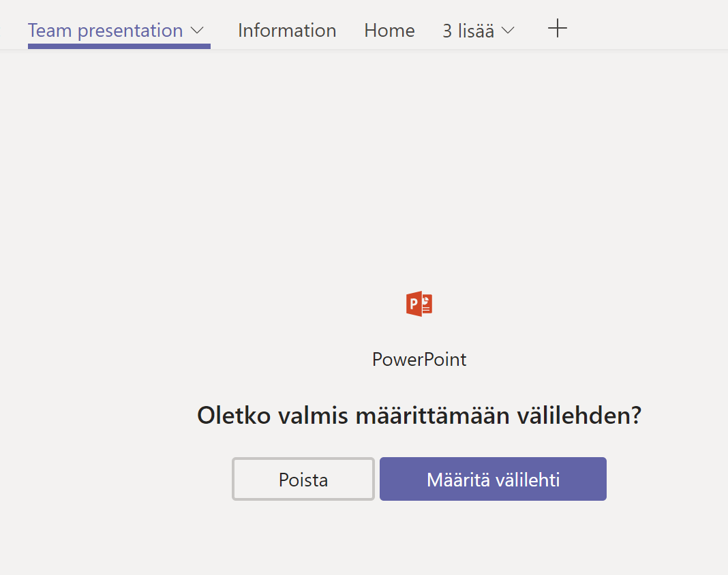The width and height of the screenshot is (728, 575).
Task: Click the purple Määritä välilehti button
Action: (x=493, y=479)
